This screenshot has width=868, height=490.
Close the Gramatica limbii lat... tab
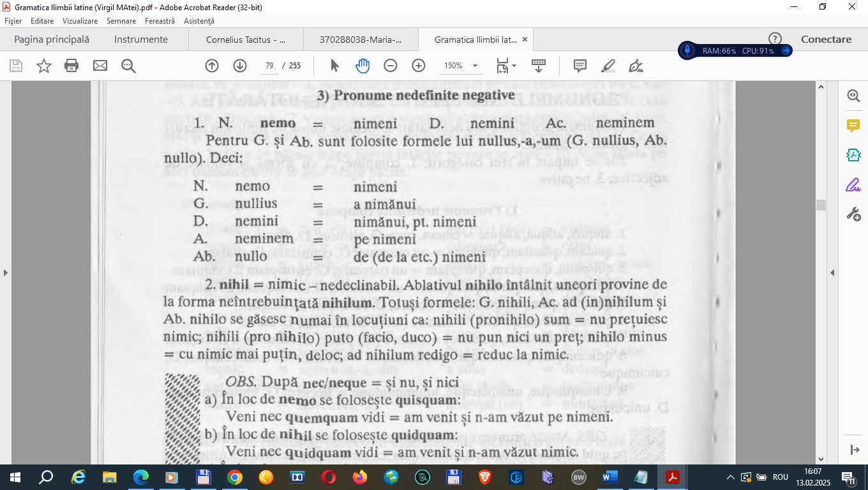click(525, 40)
